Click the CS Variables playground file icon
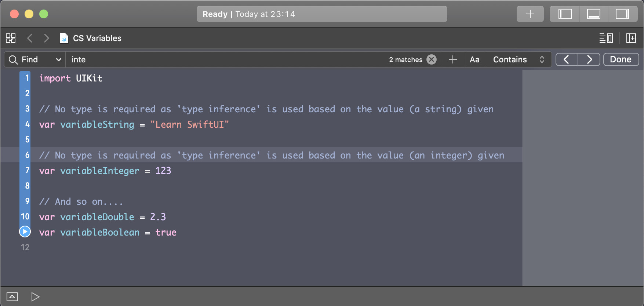 pyautogui.click(x=64, y=38)
